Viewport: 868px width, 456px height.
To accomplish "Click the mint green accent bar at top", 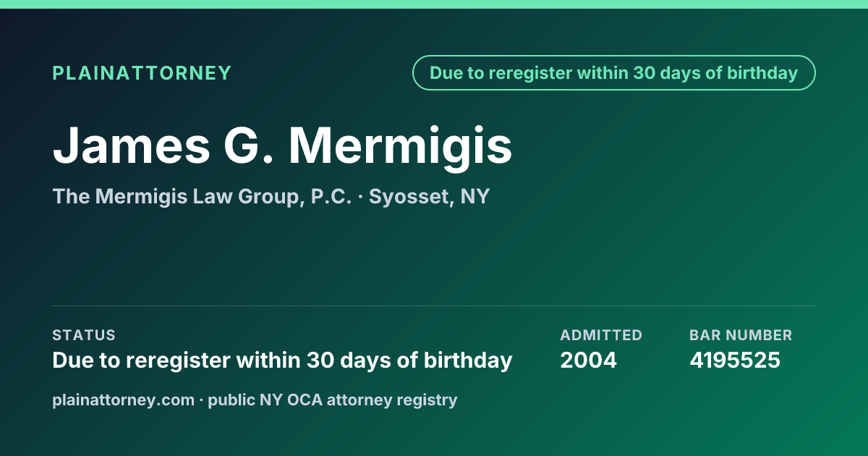I will [x=434, y=4].
